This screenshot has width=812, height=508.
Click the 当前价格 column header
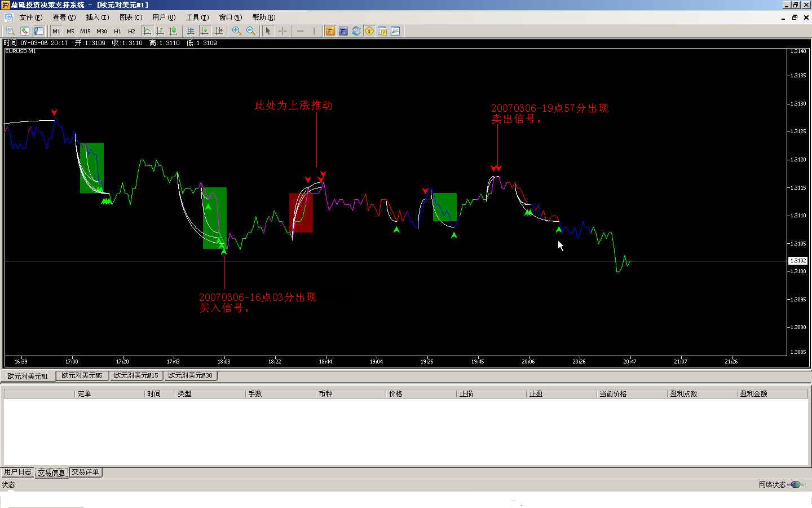(x=632, y=393)
